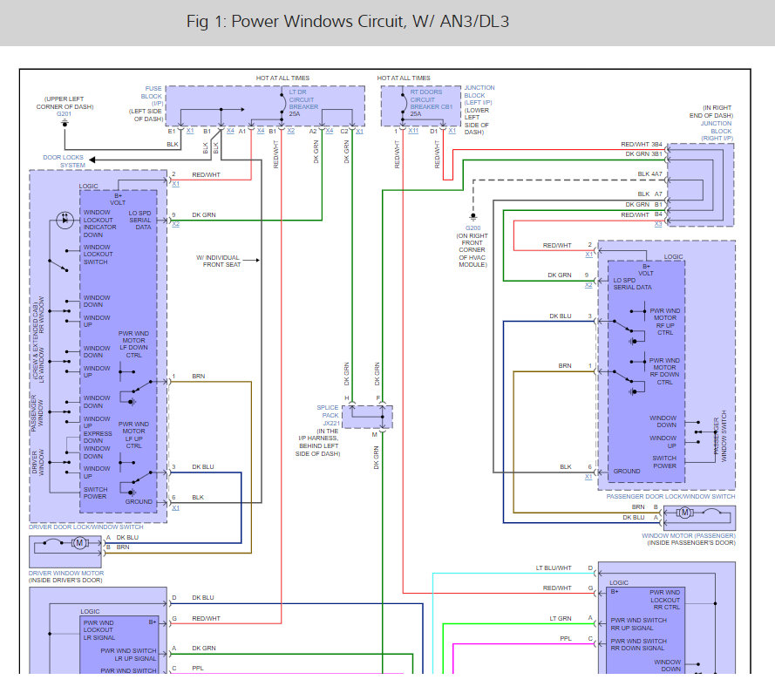
Task: Click X1 link under passenger switch pin 2
Action: coord(588,255)
